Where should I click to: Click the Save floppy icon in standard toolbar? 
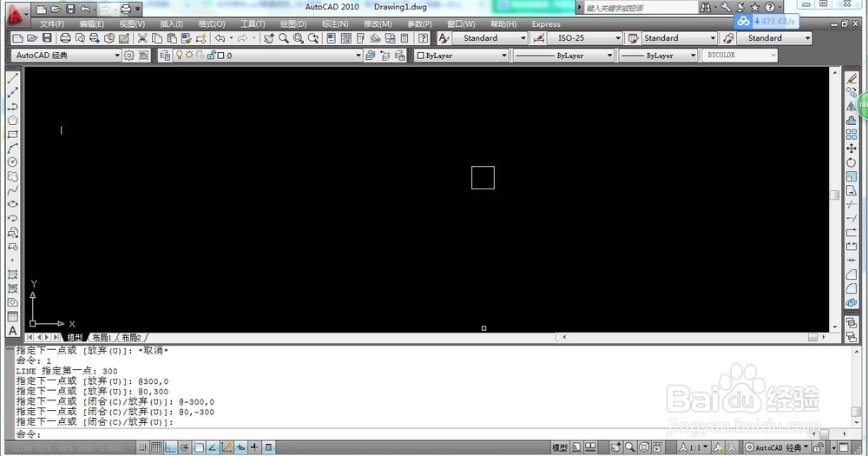click(47, 38)
